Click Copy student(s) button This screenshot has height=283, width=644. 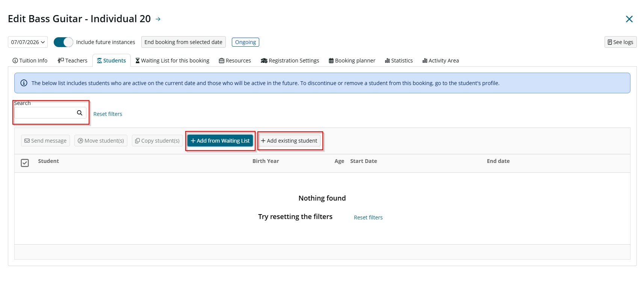pyautogui.click(x=157, y=141)
